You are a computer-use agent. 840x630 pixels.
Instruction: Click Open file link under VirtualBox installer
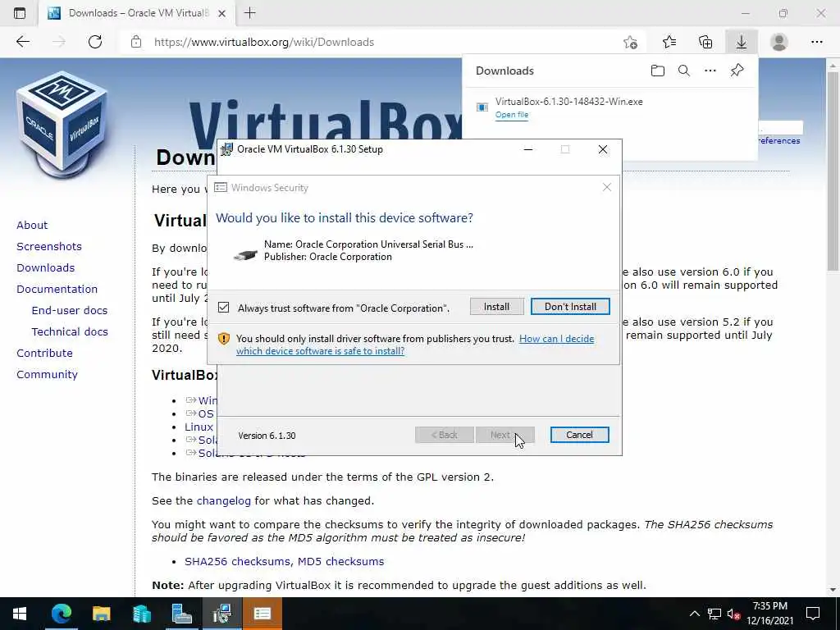pyautogui.click(x=512, y=115)
